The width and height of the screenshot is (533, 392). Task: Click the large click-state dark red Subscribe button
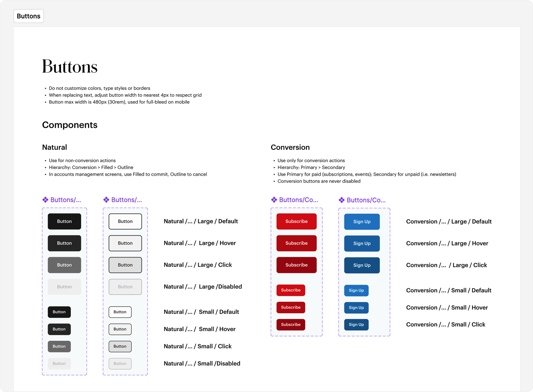[297, 265]
